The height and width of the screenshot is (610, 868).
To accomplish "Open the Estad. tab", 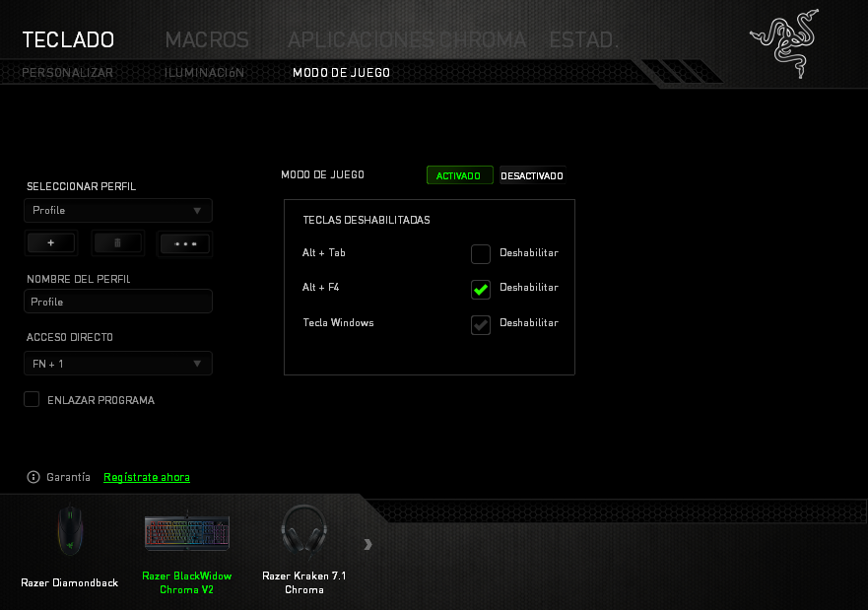I will point(584,39).
